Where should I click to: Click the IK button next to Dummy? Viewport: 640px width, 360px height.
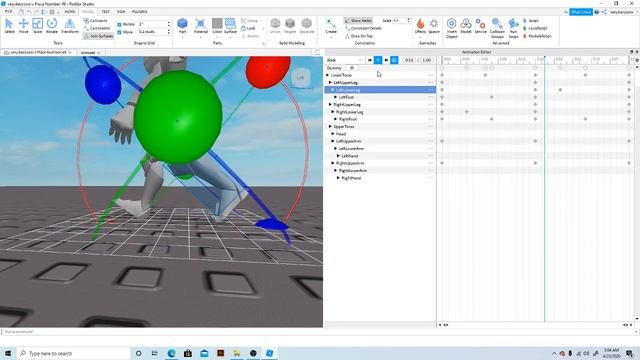coord(352,68)
